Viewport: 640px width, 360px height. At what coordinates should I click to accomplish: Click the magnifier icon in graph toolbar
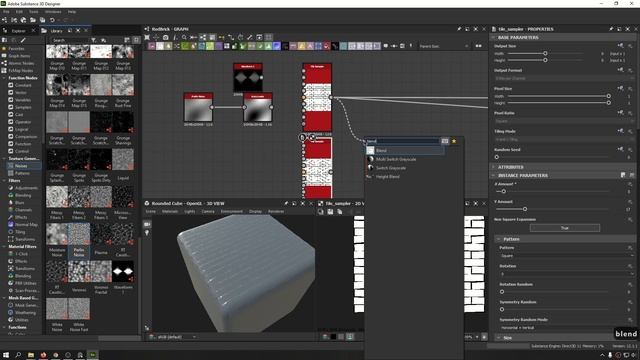pyautogui.click(x=184, y=37)
